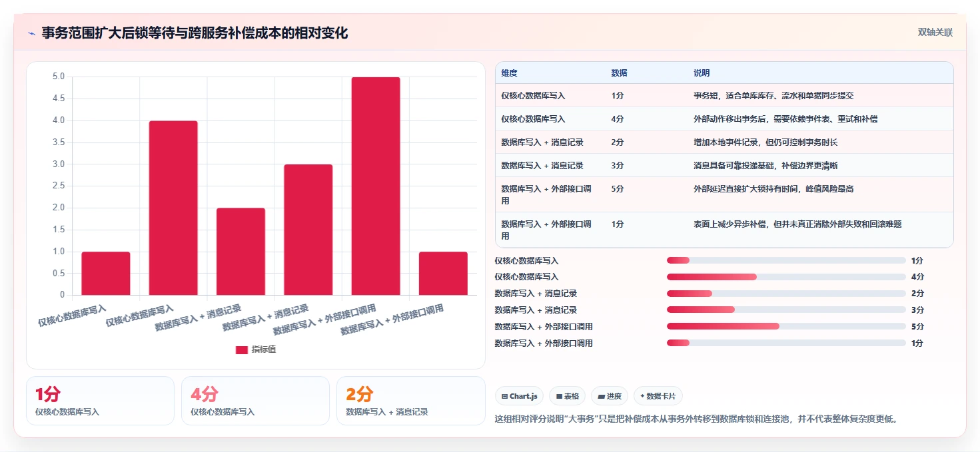Select the tallest chart bar reaching 5.0
Viewport: 980px width, 452px height.
pyautogui.click(x=376, y=186)
